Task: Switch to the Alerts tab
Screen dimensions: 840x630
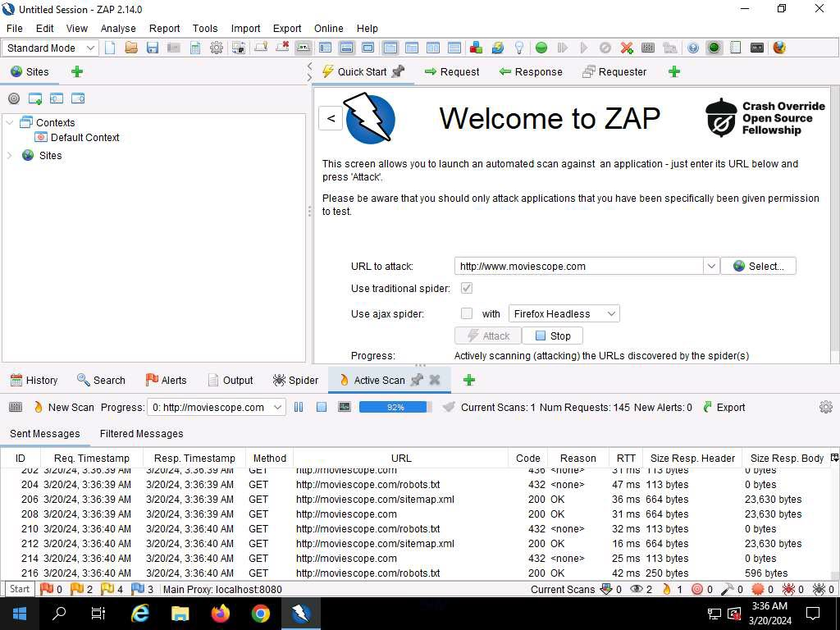Action: point(166,380)
